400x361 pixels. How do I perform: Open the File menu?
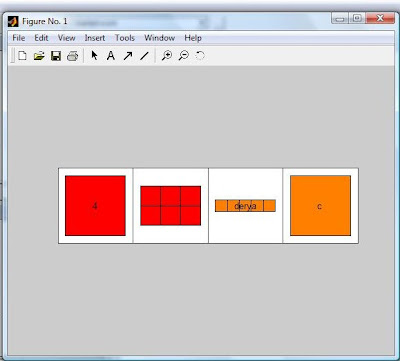[x=19, y=38]
